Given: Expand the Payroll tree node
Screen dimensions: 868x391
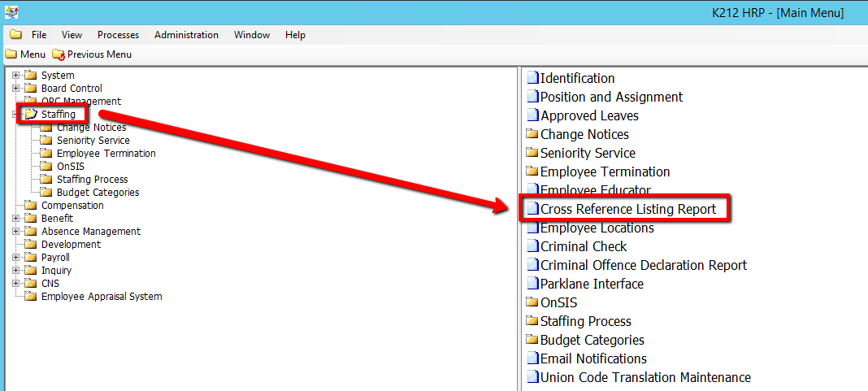Looking at the screenshot, I should pos(15,258).
